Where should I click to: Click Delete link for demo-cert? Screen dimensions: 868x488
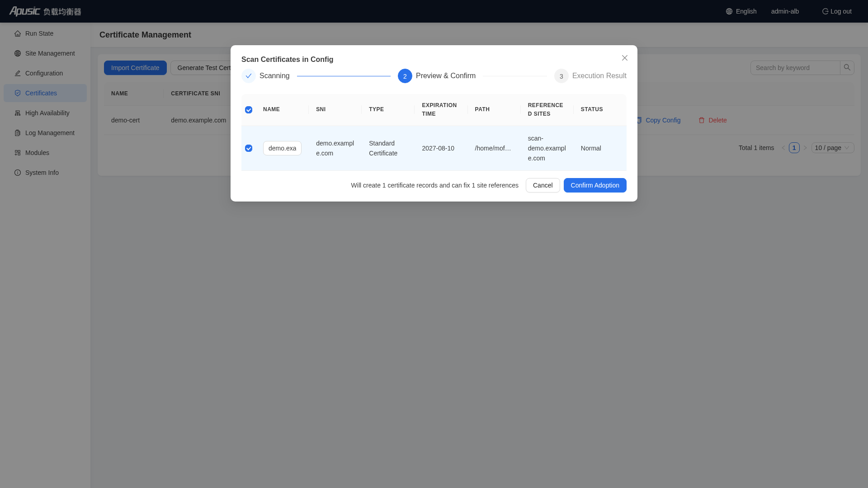click(712, 120)
